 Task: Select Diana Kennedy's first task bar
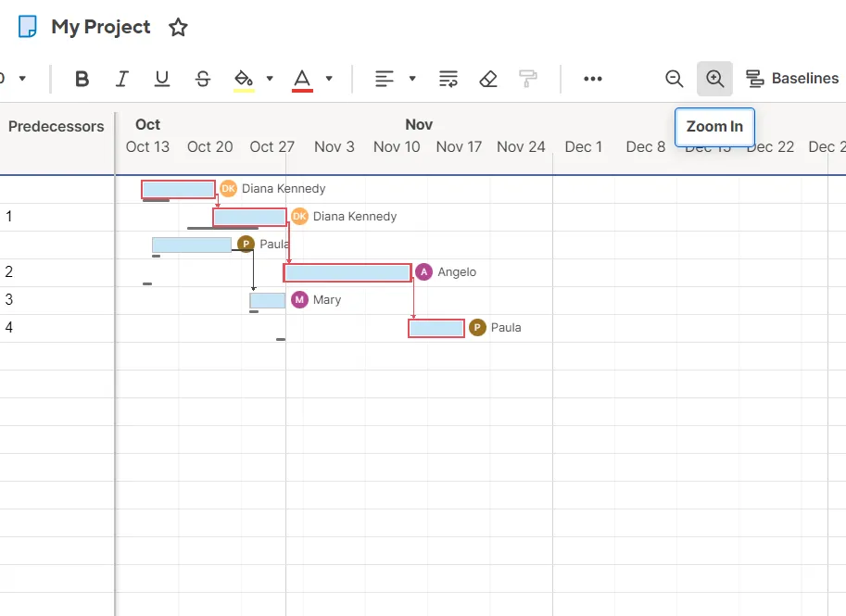(x=179, y=189)
